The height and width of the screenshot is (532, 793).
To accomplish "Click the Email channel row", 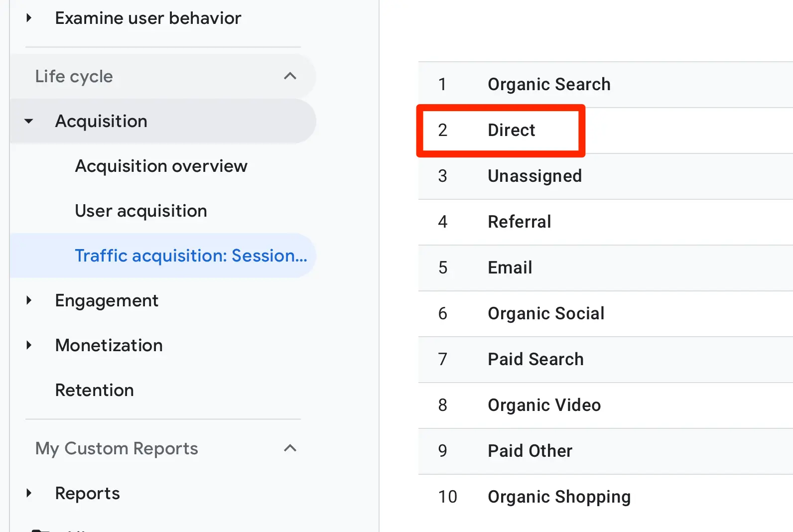I will coord(510,267).
